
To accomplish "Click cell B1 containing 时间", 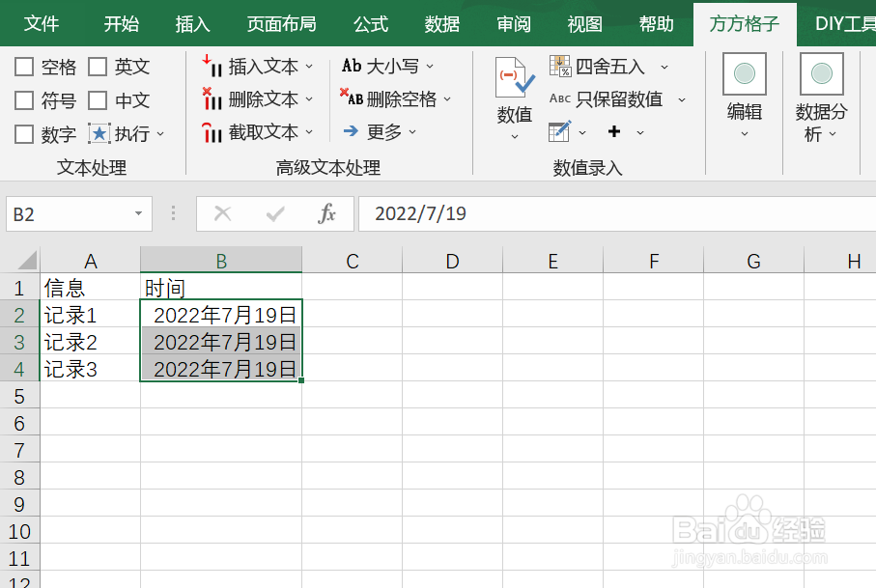I will pyautogui.click(x=221, y=288).
